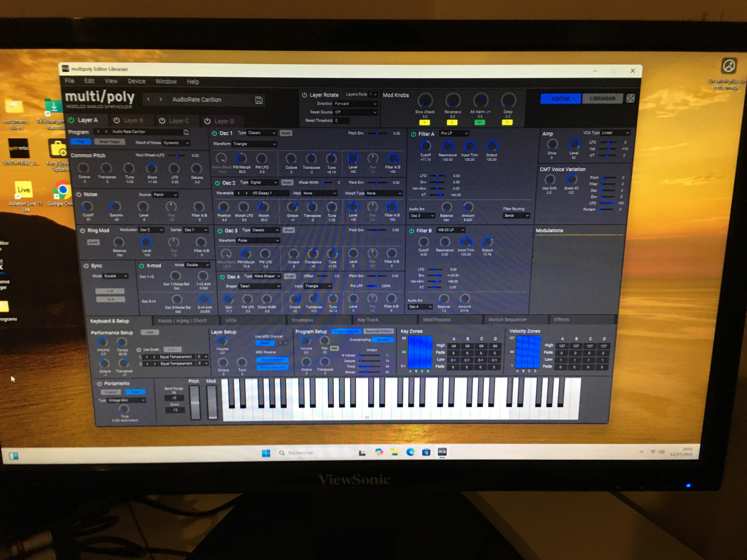Click the save performance floppy icon
This screenshot has width=747, height=560.
(x=259, y=100)
